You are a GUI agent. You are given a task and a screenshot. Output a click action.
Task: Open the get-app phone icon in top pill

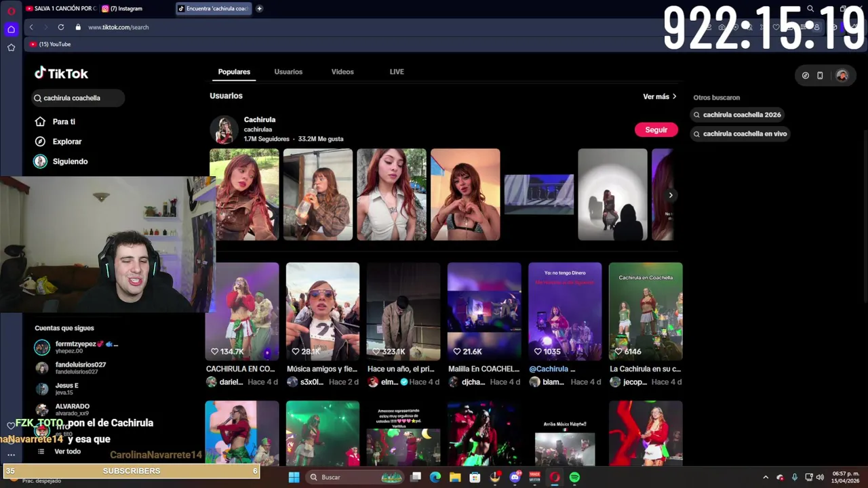click(820, 75)
